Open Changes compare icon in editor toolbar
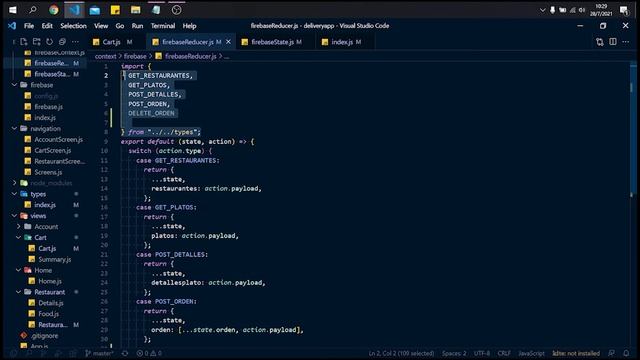Viewport: 640px width, 360px height. coord(600,42)
